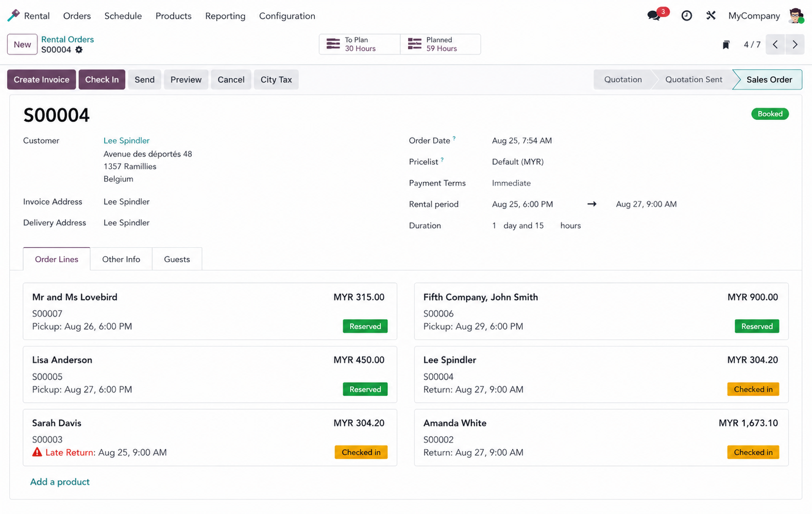Go to the previous record arrow
Viewport: 812px width, 514px height.
pos(775,44)
